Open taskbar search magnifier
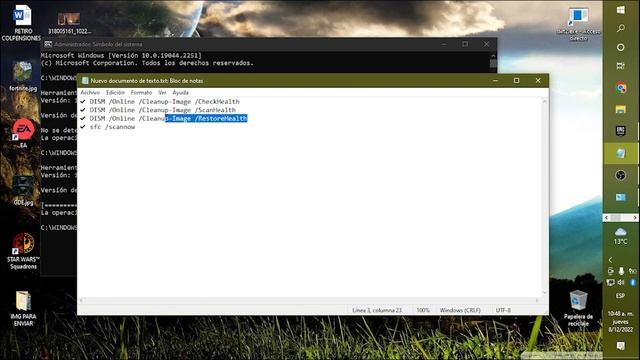 (x=620, y=28)
